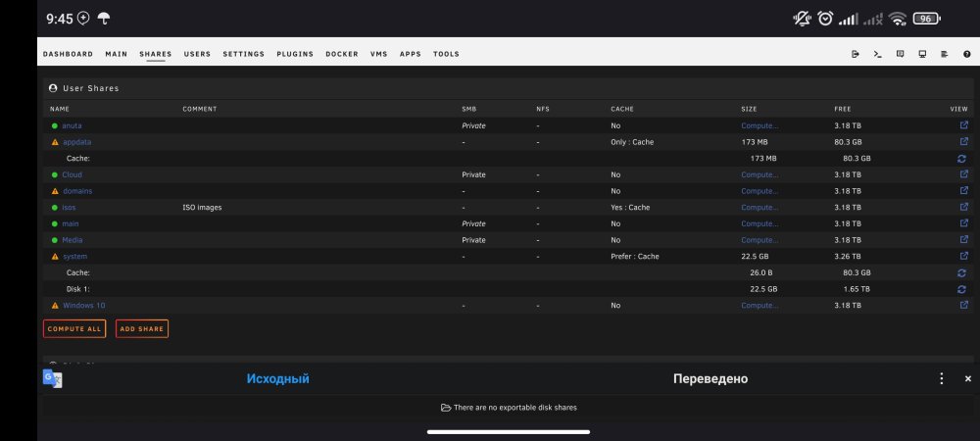Open the feedback icon in top bar

coord(900,54)
